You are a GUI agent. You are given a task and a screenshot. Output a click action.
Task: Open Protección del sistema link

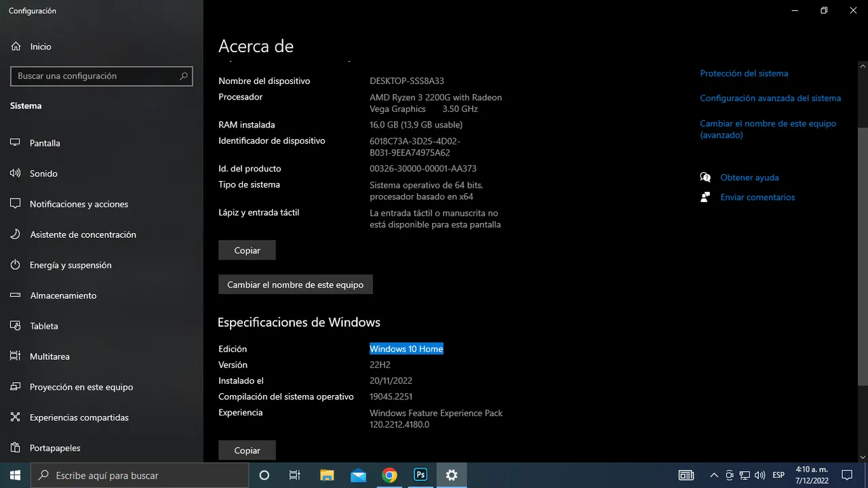tap(744, 73)
